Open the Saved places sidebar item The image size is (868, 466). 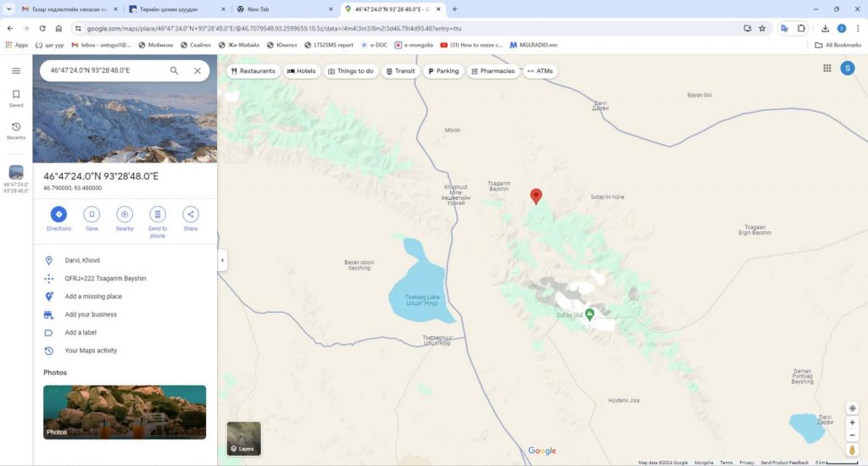pyautogui.click(x=16, y=98)
